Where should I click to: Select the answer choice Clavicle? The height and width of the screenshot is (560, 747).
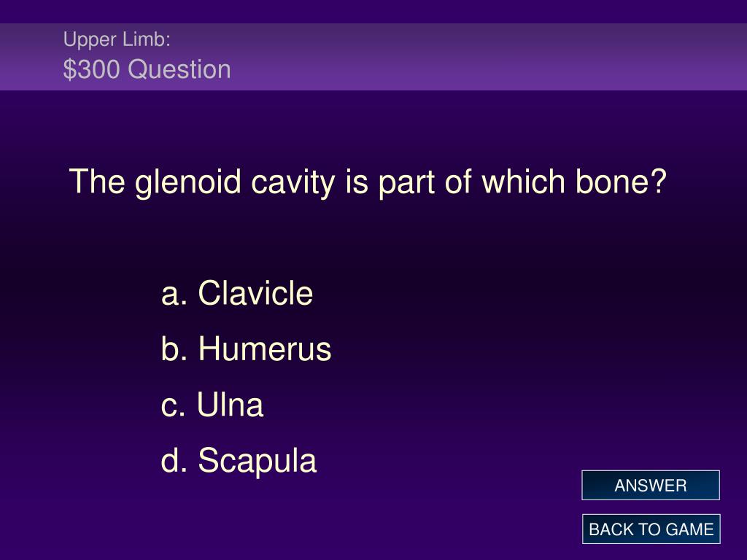click(x=255, y=292)
